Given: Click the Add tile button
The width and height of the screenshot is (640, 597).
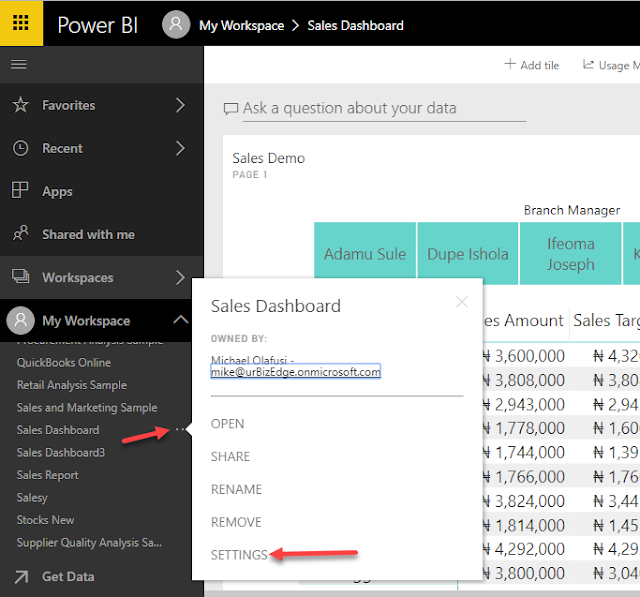Looking at the screenshot, I should coord(532,65).
